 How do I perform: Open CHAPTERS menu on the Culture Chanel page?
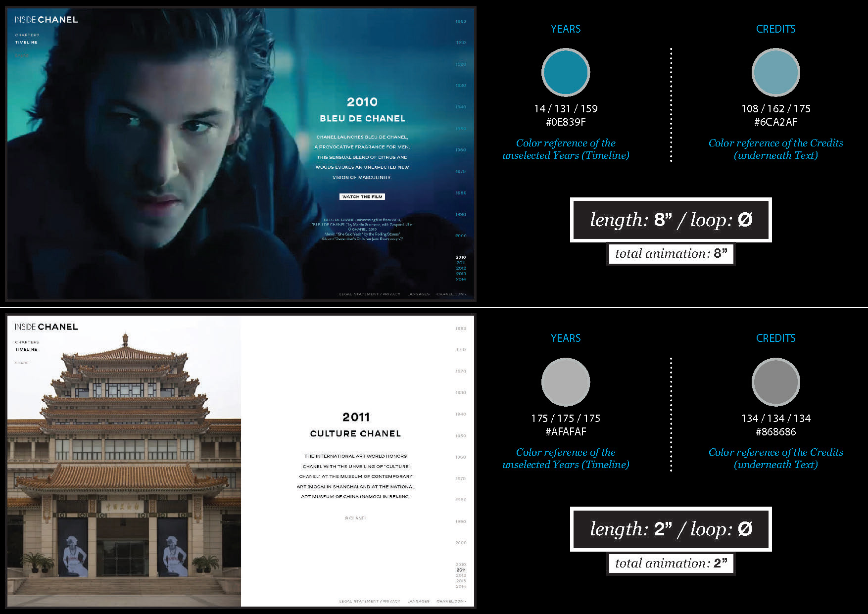27,342
